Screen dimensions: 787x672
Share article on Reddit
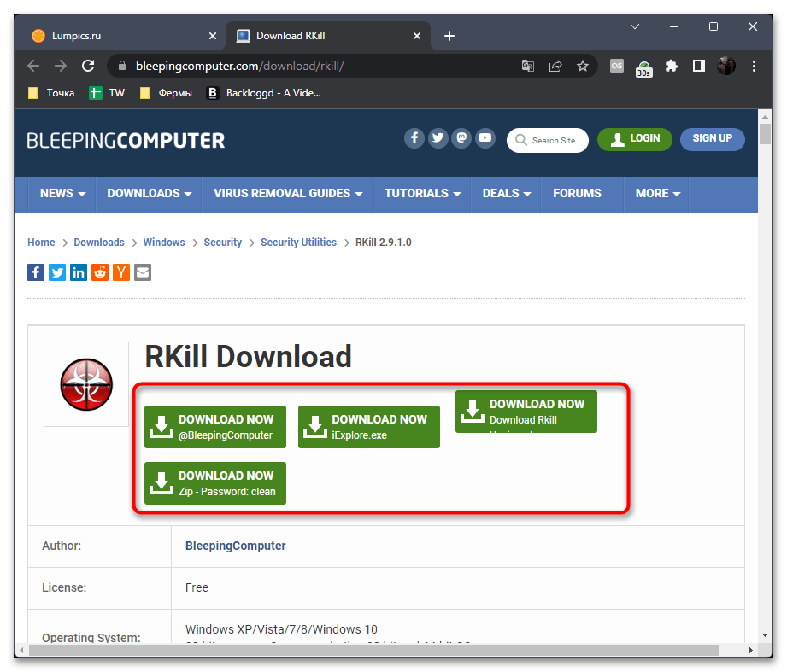click(100, 272)
